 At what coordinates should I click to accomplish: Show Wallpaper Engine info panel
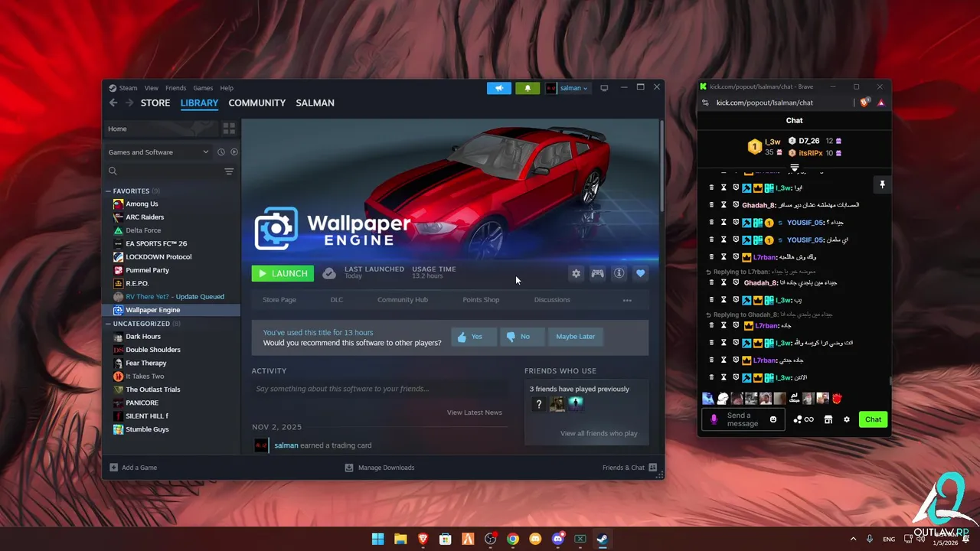coord(619,273)
